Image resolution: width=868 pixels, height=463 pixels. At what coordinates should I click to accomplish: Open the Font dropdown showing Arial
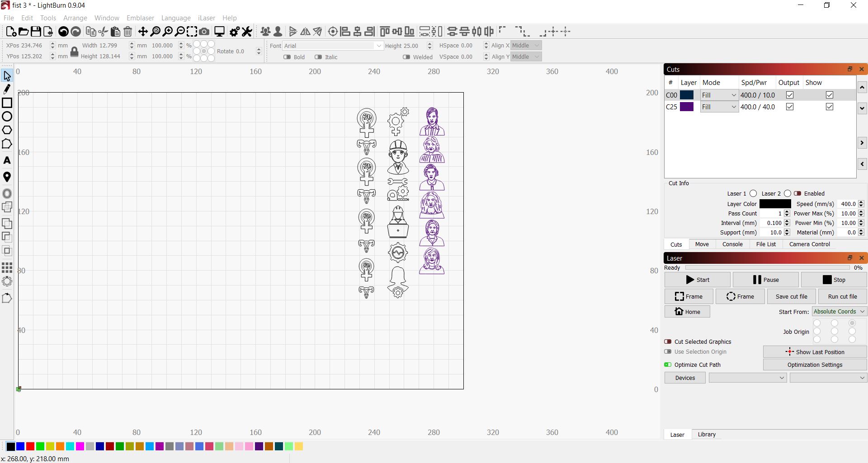pyautogui.click(x=333, y=46)
